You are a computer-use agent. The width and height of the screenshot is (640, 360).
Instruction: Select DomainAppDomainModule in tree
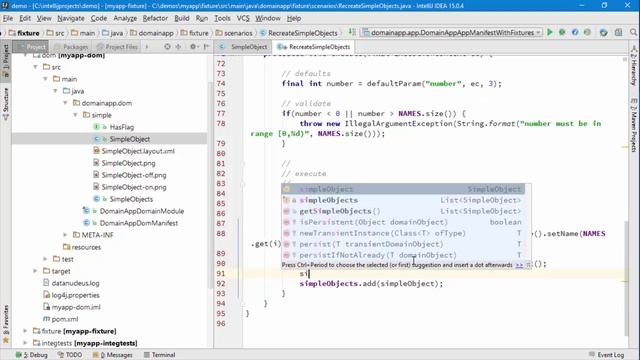[x=142, y=211]
